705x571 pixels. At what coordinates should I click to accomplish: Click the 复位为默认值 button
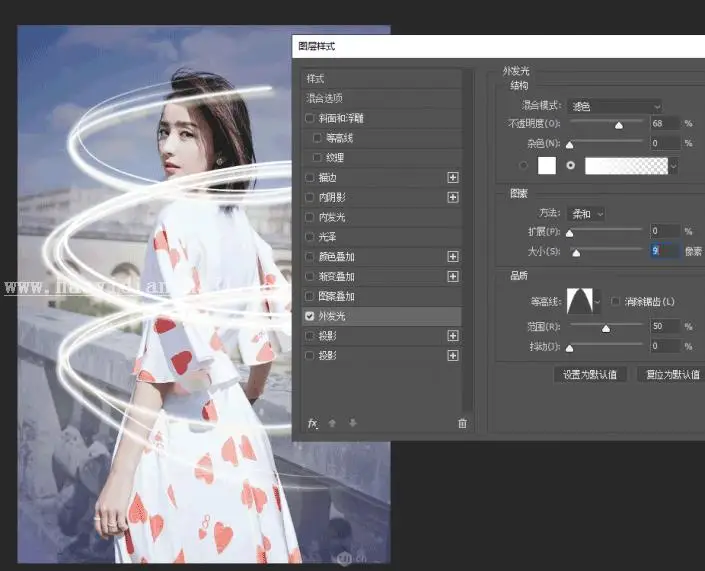point(671,375)
